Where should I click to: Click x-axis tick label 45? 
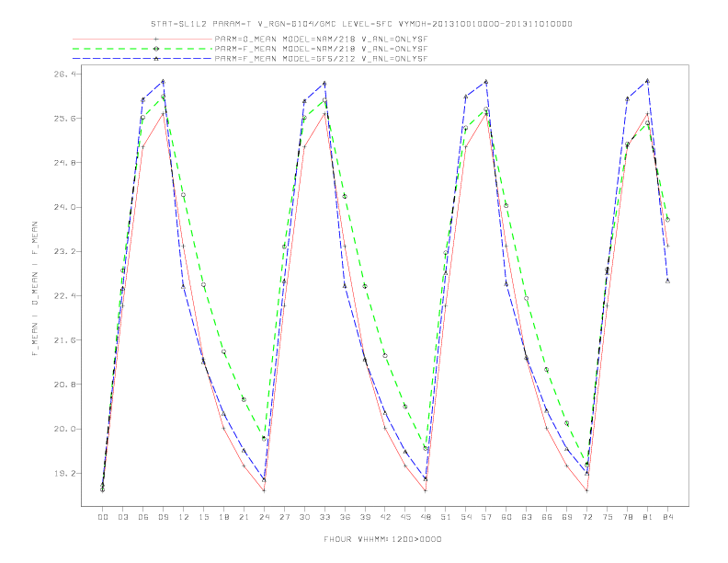coord(405,517)
